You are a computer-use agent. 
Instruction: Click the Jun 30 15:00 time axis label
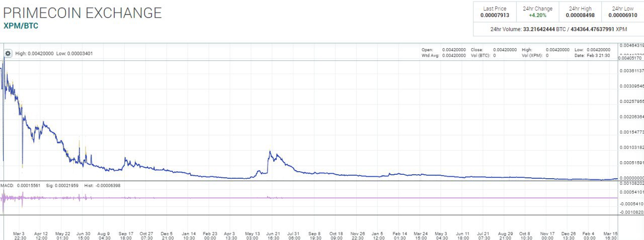[84, 236]
